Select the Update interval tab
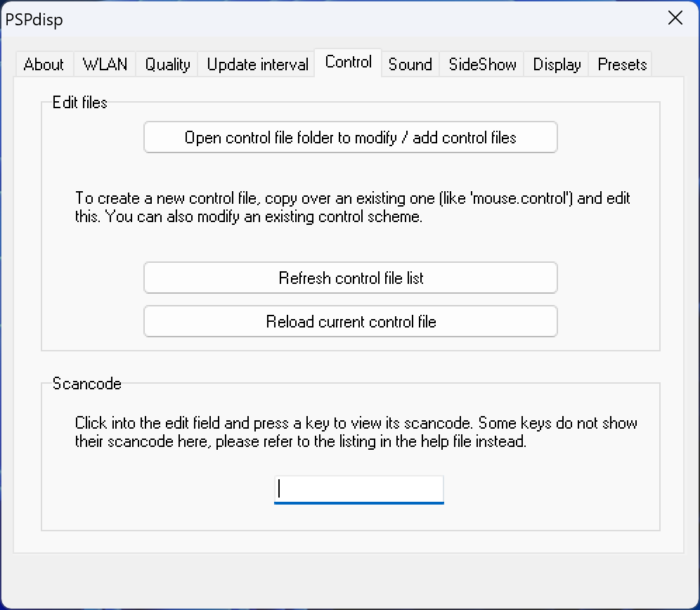700x610 pixels. coord(258,65)
